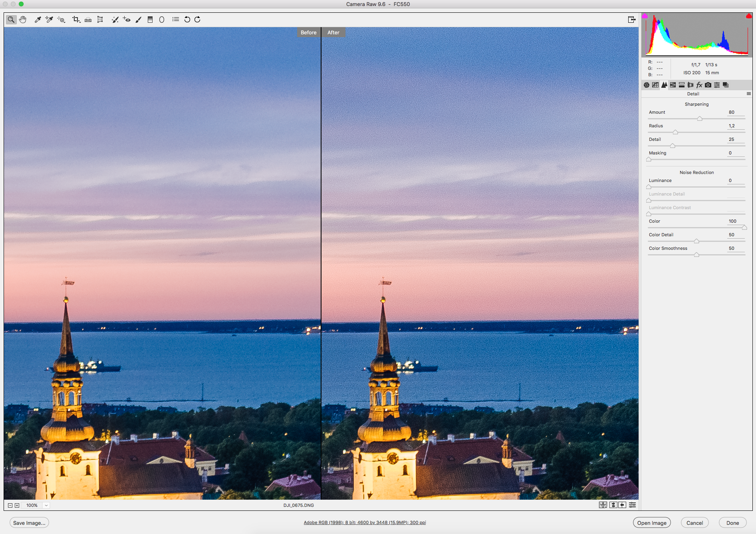Pick the Spot Removal brush tool
This screenshot has width=756, height=534.
pos(115,20)
